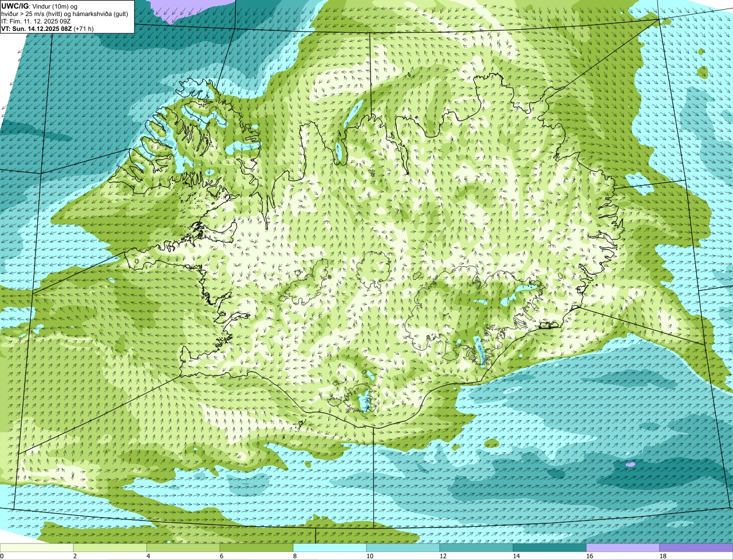Click the legend color segment between 0 and 2
Viewport: 733px width, 560px height.
click(37, 547)
